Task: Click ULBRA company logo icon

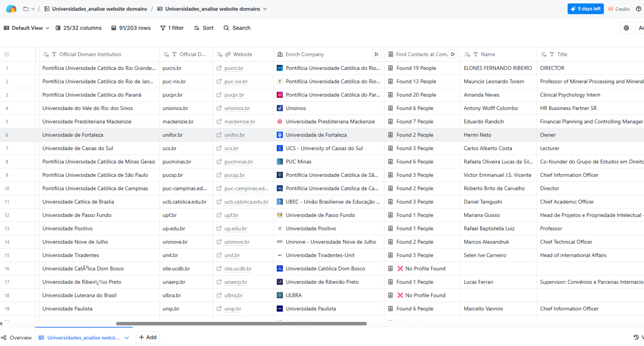Action: tap(280, 295)
